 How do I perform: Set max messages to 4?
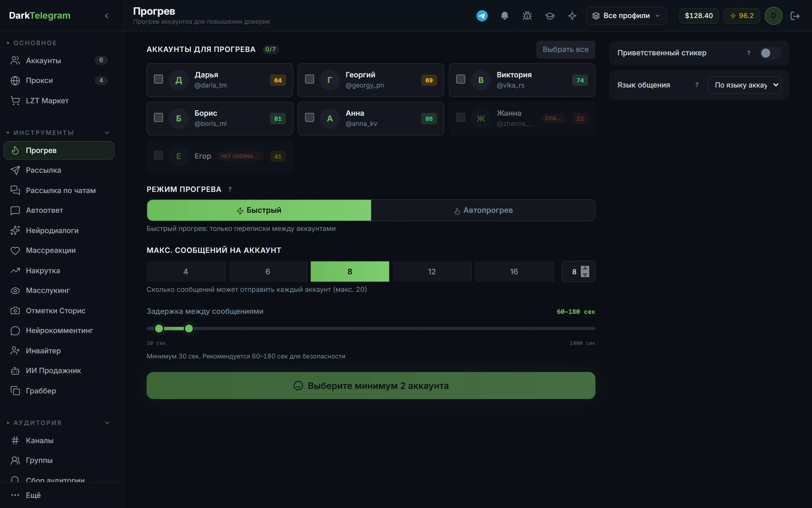click(186, 271)
